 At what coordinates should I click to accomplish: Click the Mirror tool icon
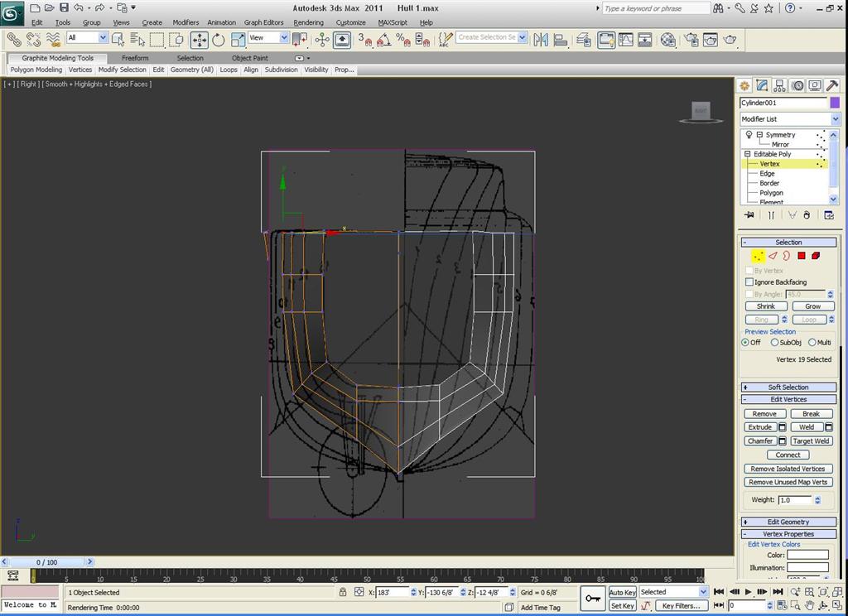pos(541,40)
